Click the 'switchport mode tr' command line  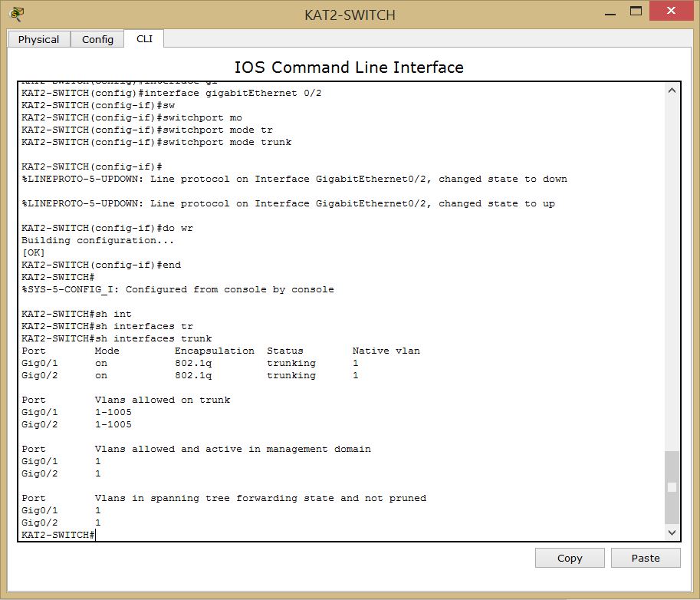pyautogui.click(x=147, y=130)
